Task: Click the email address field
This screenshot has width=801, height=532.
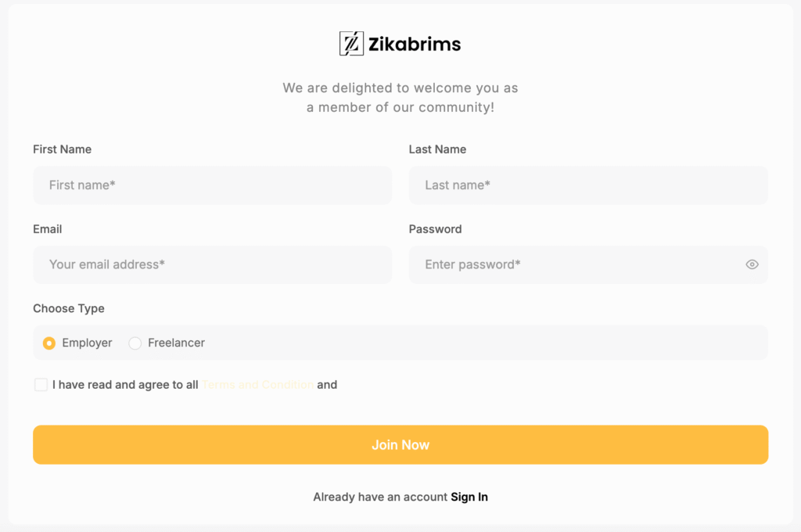Action: click(x=213, y=264)
